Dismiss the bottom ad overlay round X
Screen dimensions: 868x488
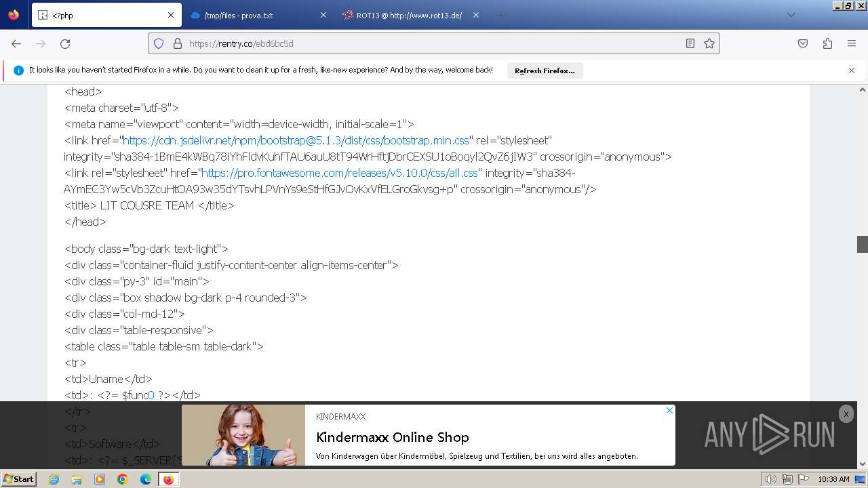tap(846, 414)
